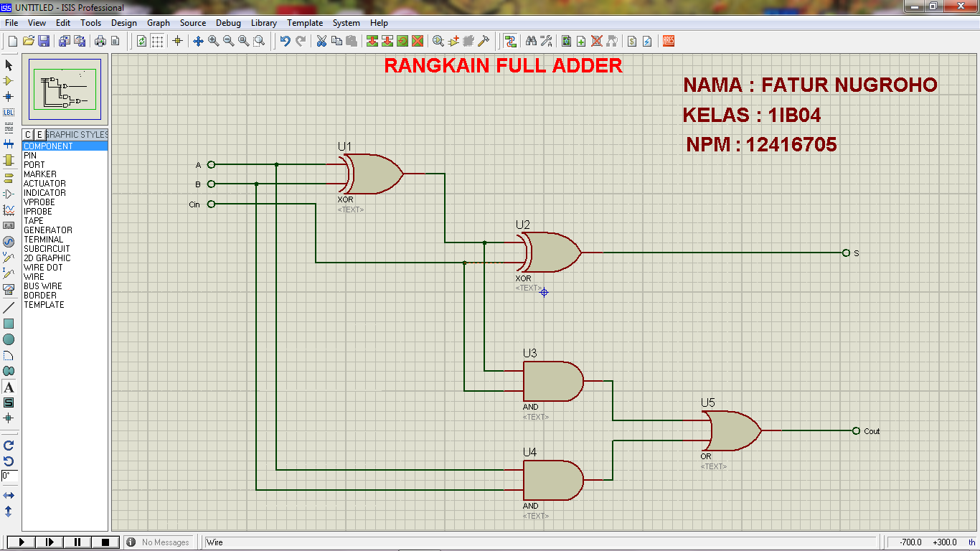Open the Design menu
980x551 pixels.
123,23
